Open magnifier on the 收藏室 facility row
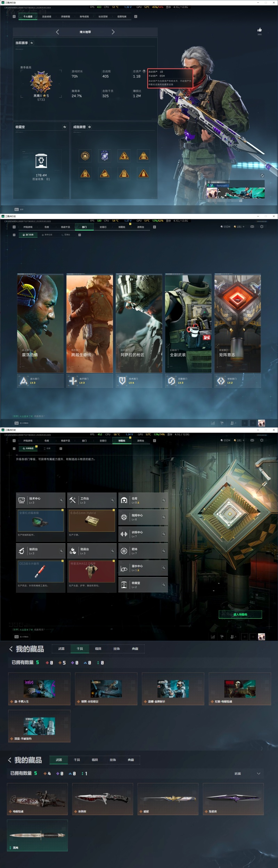 click(x=164, y=585)
